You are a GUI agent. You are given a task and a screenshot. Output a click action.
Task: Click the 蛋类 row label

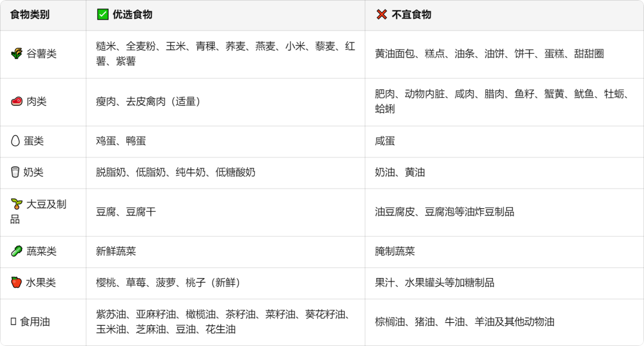point(33,141)
